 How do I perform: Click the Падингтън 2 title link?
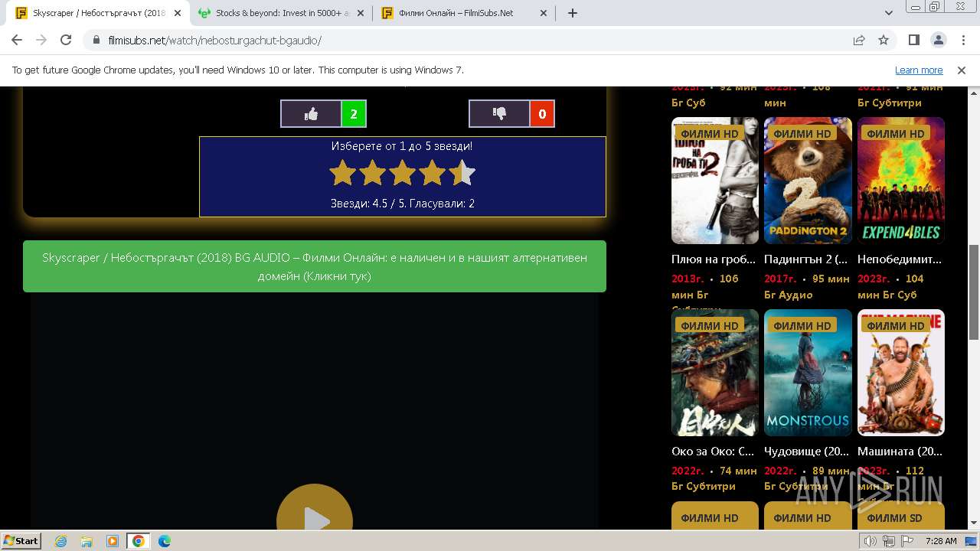(806, 259)
